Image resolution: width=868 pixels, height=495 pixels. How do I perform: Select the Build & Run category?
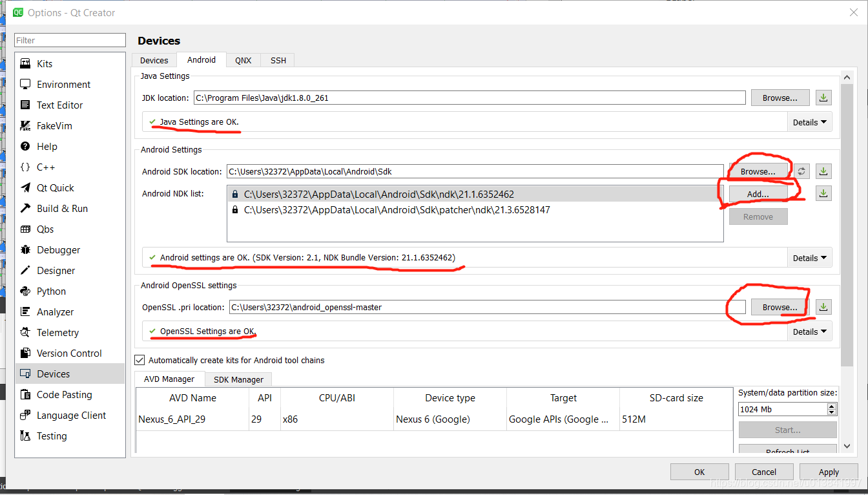(70, 208)
